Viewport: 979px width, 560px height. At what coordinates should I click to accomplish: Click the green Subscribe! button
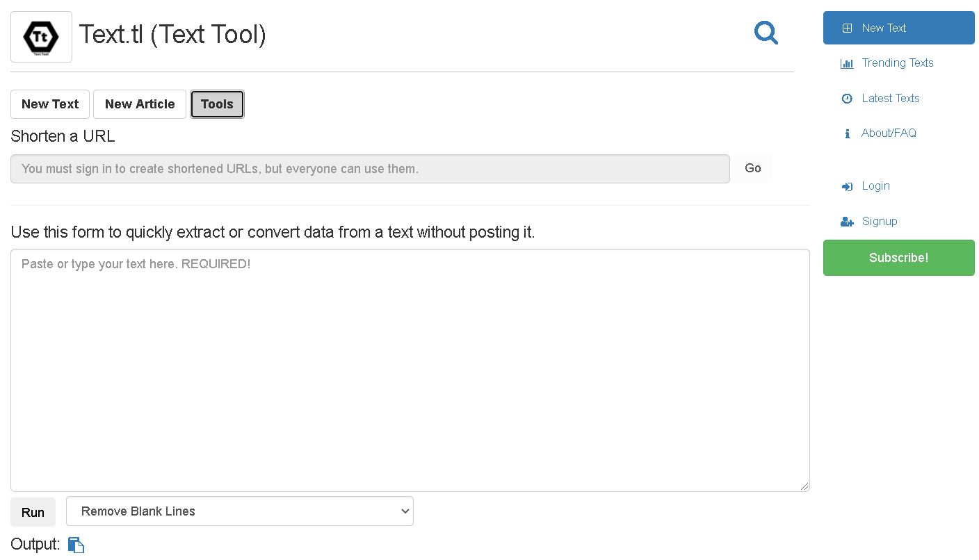[x=898, y=258]
